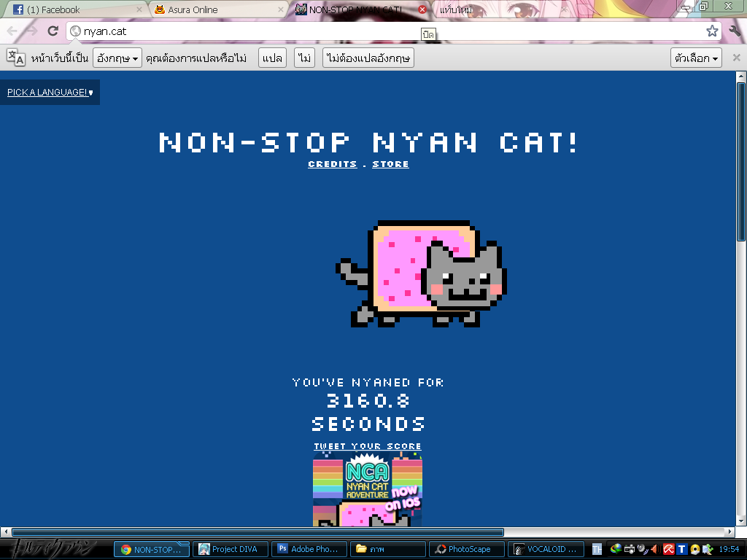Click the blue T tray icon
The height and width of the screenshot is (560, 747).
pyautogui.click(x=682, y=549)
